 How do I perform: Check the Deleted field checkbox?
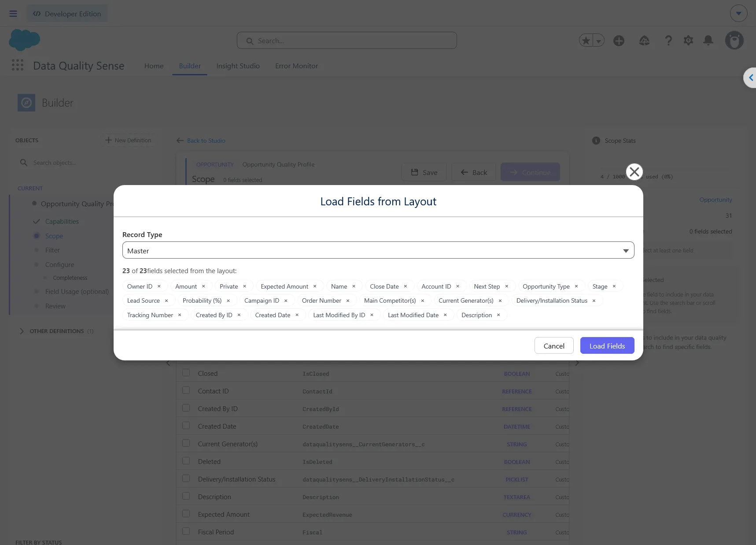coord(186,461)
